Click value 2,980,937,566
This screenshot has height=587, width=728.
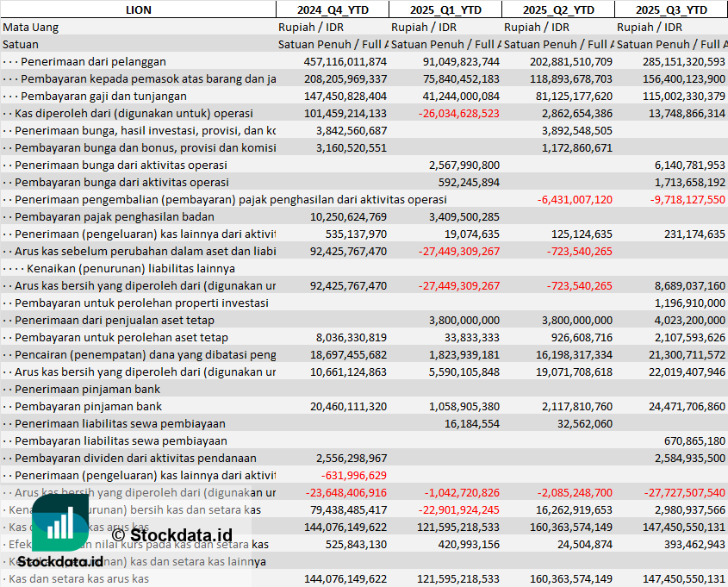[x=690, y=510]
